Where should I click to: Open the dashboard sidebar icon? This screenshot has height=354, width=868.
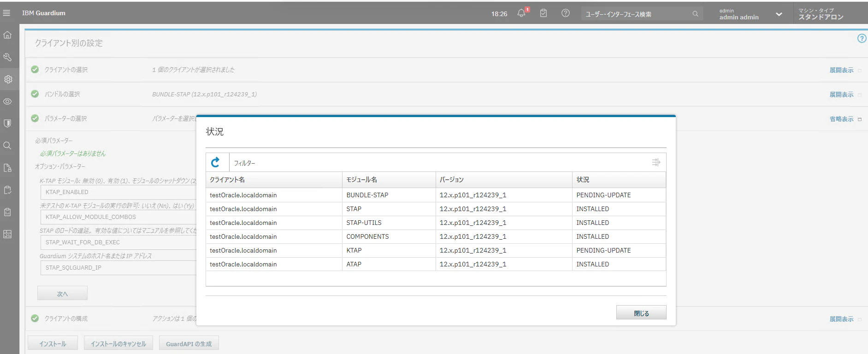tap(7, 234)
